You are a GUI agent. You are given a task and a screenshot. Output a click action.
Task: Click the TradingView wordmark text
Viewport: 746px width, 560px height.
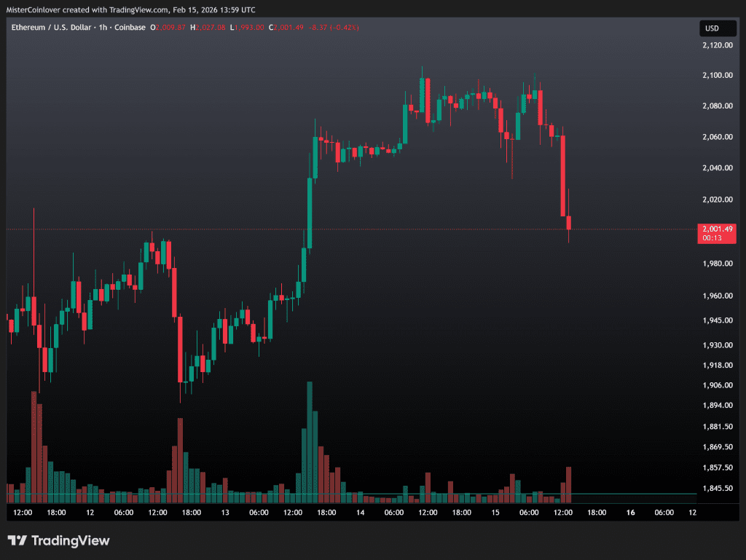[x=71, y=540]
